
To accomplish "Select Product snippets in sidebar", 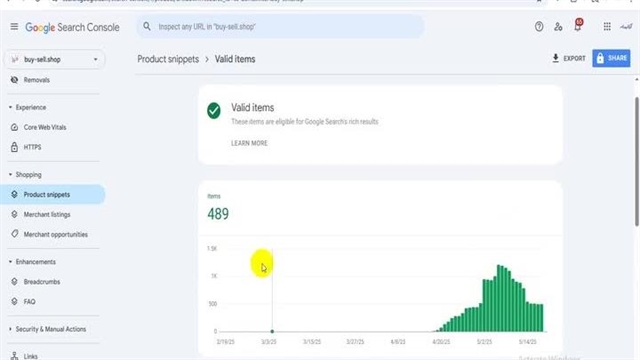I will [x=52, y=195].
